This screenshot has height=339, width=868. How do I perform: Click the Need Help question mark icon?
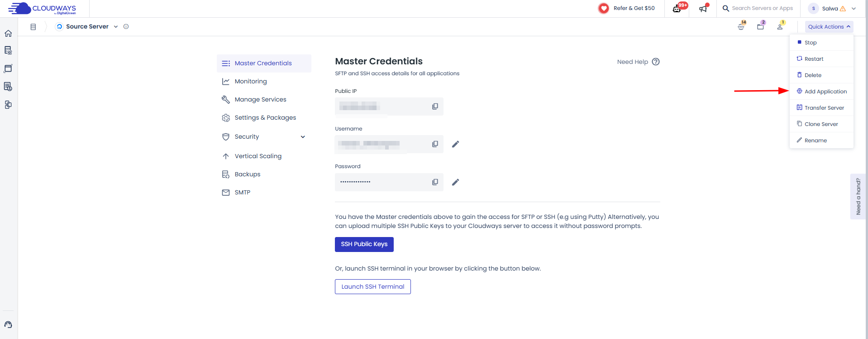656,62
